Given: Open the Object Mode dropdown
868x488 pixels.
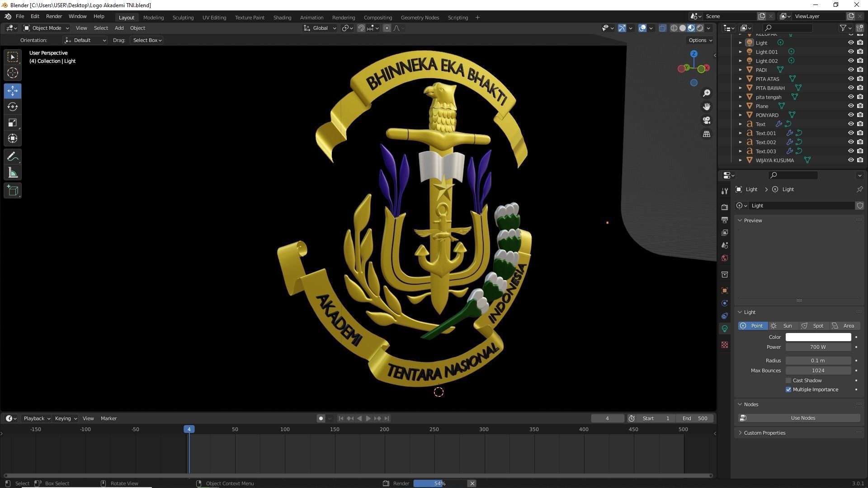Looking at the screenshot, I should 46,28.
